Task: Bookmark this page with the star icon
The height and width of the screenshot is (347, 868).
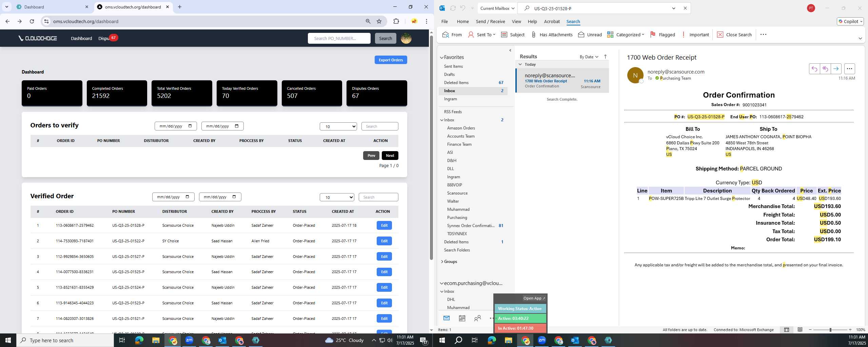Action: [379, 21]
